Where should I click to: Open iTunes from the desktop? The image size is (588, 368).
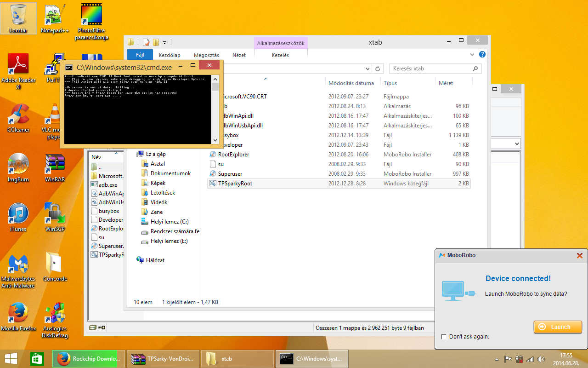point(18,215)
